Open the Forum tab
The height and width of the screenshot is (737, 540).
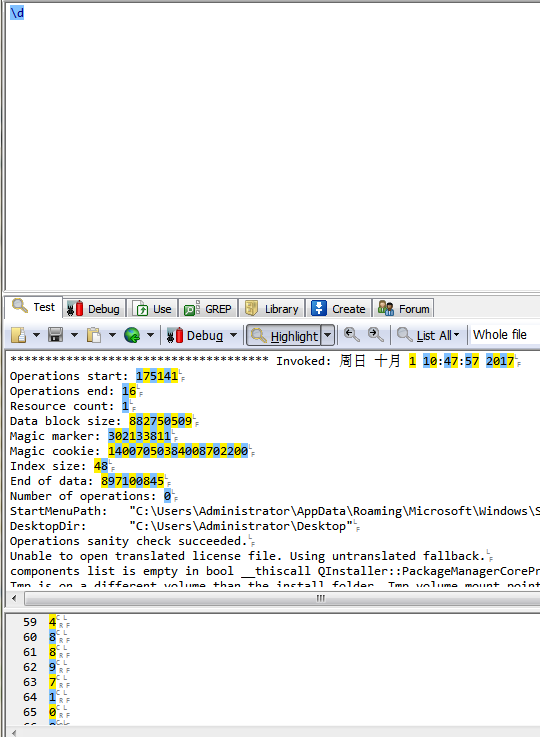403,309
